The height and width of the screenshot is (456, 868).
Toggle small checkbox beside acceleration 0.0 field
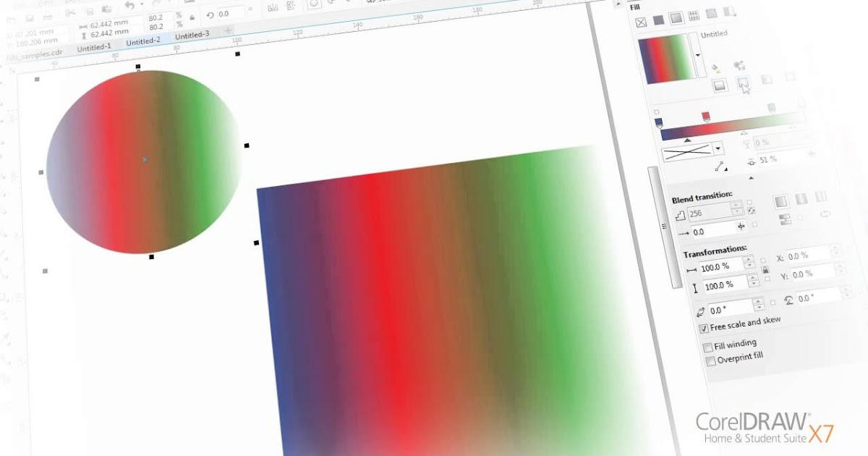(x=754, y=224)
